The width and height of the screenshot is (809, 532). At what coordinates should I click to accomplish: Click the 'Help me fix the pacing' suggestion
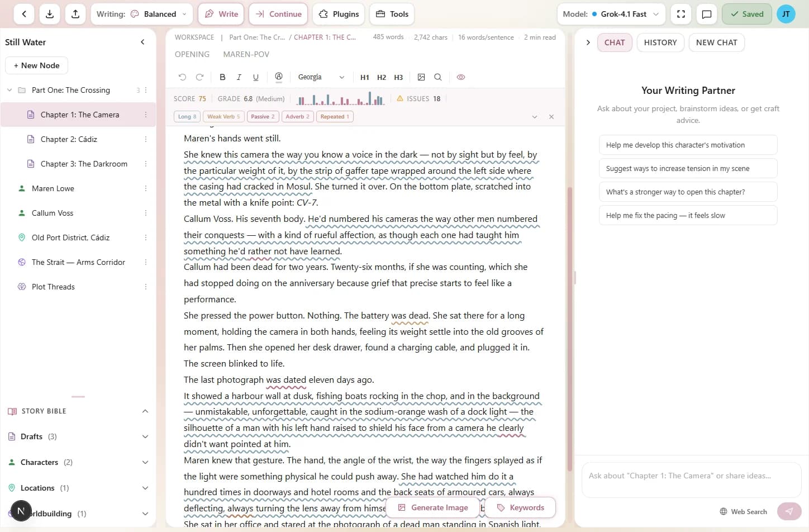[x=688, y=215]
